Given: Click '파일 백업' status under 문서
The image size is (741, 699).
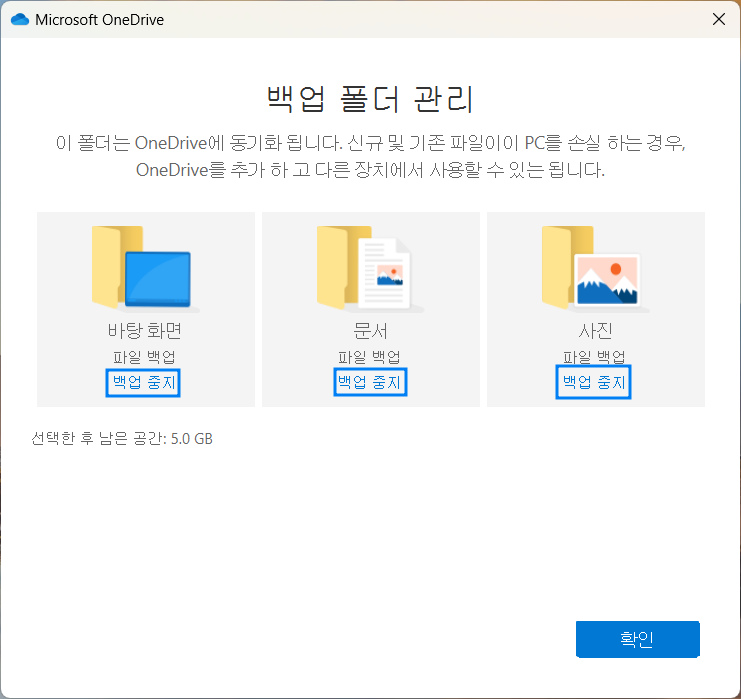Looking at the screenshot, I should [x=370, y=357].
